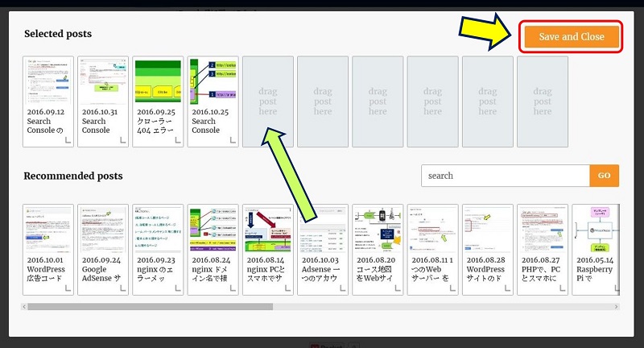Click the horizontal scrollbar thumb under recommended posts

[151, 307]
